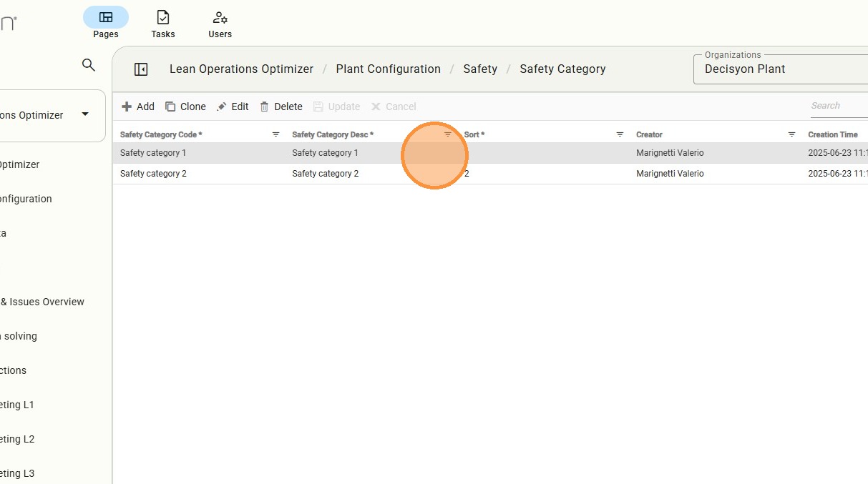Select the Safety category 2 row
Screen dimensions: 868x484
(153, 174)
